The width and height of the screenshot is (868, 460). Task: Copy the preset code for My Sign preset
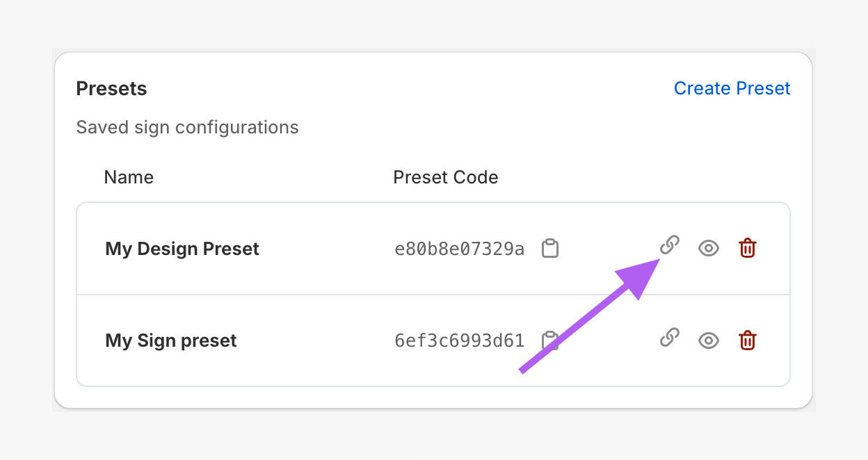(x=550, y=340)
